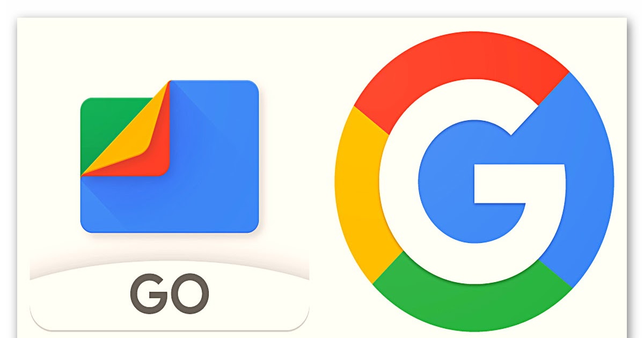This screenshot has height=338, width=644.
Task: Click the letter G in GO
Action: tap(147, 293)
